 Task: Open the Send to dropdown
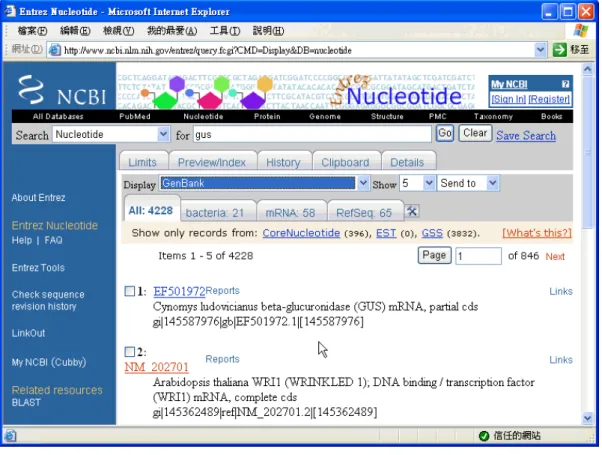click(x=468, y=183)
